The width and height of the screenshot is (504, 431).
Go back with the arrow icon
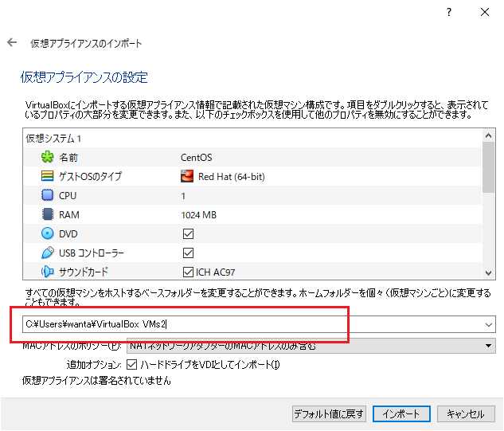(x=12, y=42)
